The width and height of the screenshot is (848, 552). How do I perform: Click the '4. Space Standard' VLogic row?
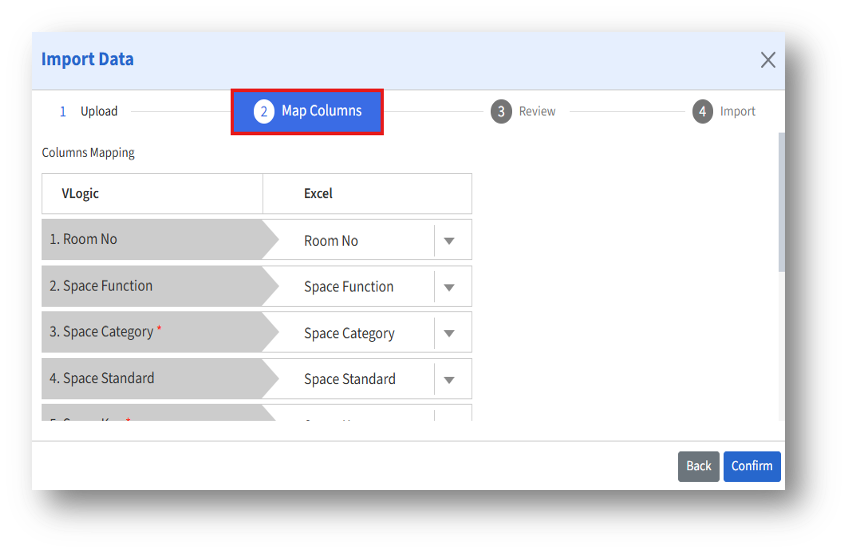(x=150, y=378)
